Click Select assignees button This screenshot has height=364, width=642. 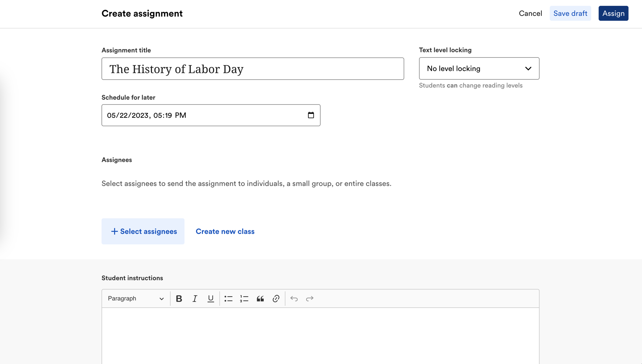143,231
